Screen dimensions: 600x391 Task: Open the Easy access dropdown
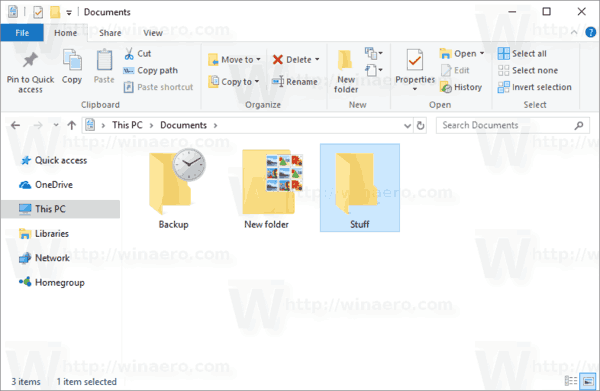[374, 70]
